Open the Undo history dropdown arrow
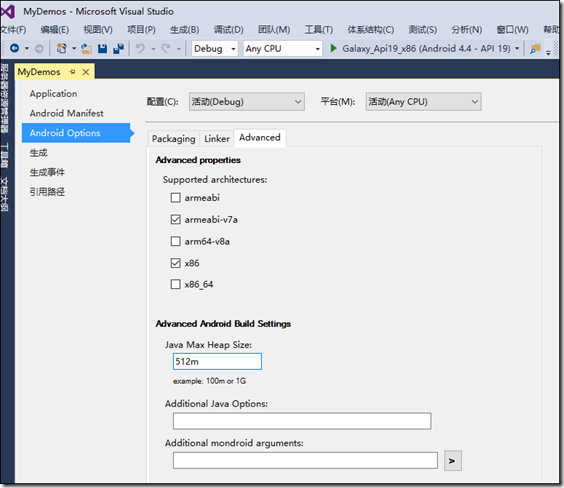 pyautogui.click(x=153, y=49)
